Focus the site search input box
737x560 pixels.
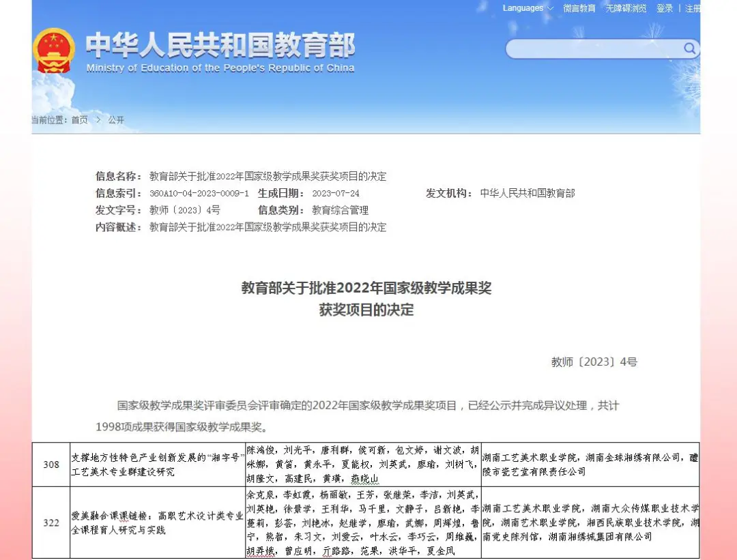point(594,48)
